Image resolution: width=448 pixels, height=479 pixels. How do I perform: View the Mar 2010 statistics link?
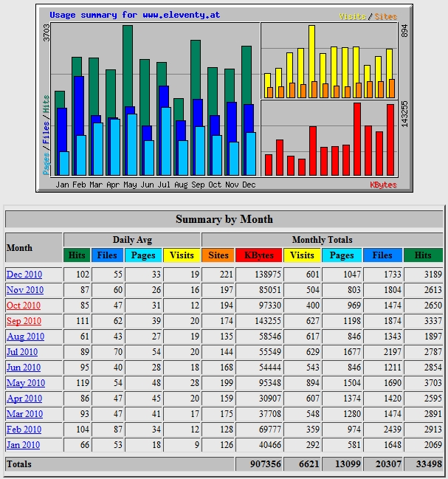point(24,414)
